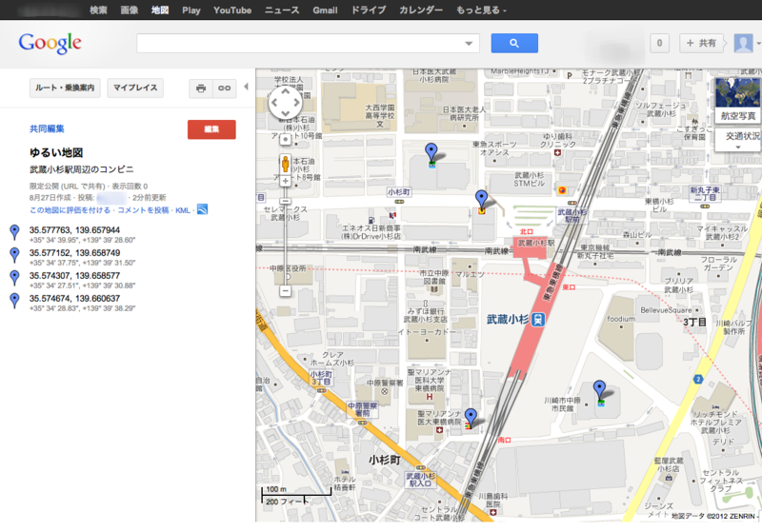Click the notifications count 0 button
Image resolution: width=762 pixels, height=532 pixels.
[659, 43]
